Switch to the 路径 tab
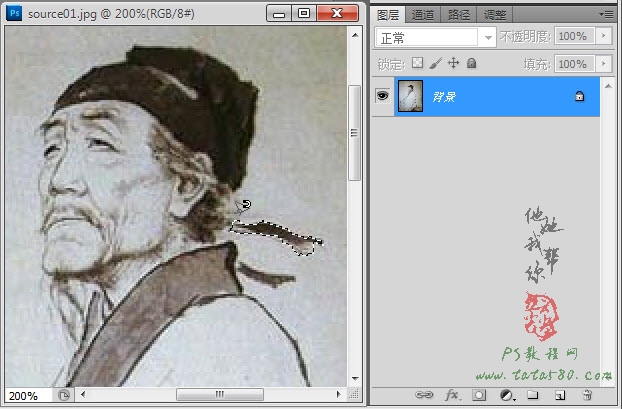This screenshot has width=622, height=409. point(459,15)
